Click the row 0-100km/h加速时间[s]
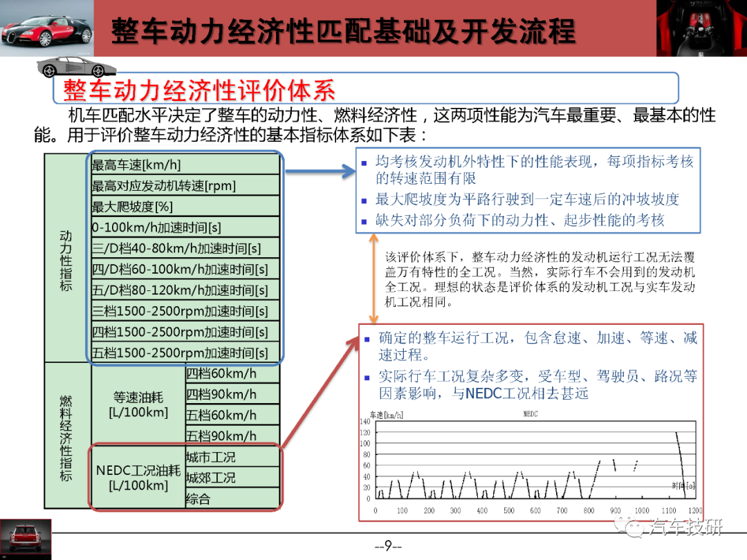Viewport: 747px width, 560px height. (x=185, y=227)
